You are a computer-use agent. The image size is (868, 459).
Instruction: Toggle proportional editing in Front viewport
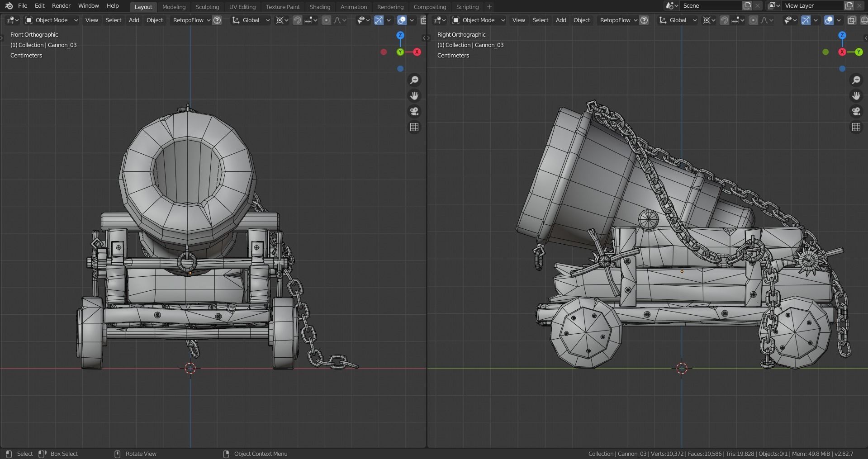[x=326, y=20]
